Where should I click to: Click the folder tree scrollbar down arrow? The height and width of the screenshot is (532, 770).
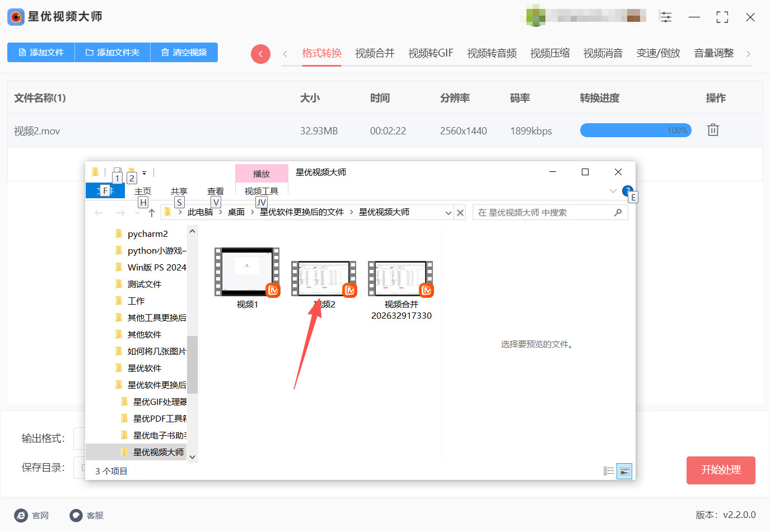tap(193, 457)
